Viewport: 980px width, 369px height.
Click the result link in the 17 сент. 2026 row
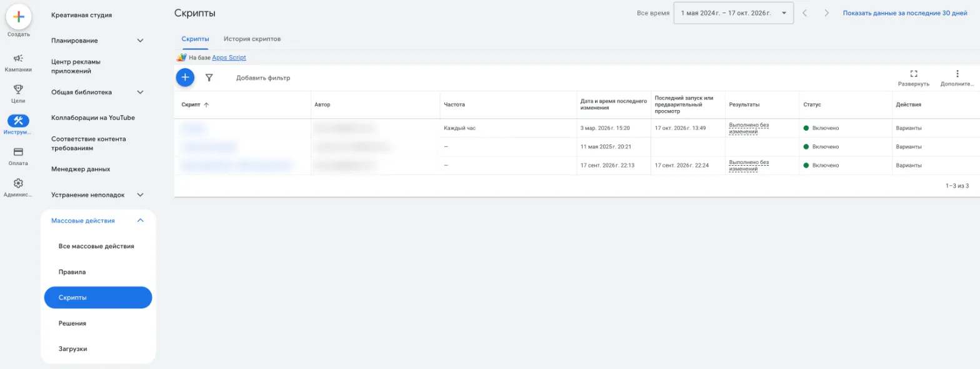point(749,166)
